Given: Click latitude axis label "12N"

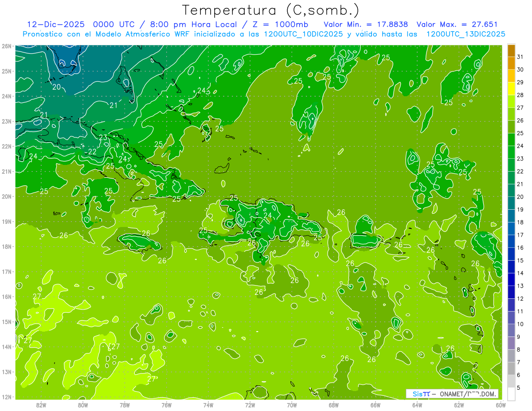Looking at the screenshot, I should coord(7,397).
